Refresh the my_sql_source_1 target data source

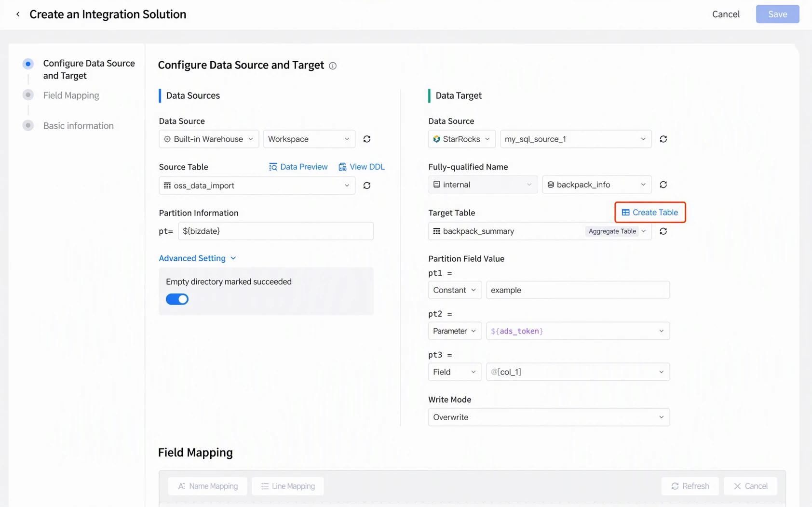[663, 139]
